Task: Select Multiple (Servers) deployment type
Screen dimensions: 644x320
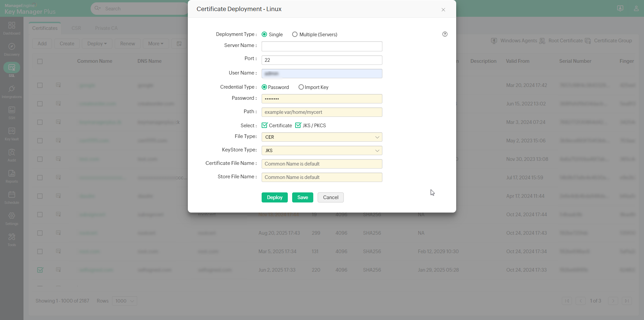Action: (x=295, y=34)
